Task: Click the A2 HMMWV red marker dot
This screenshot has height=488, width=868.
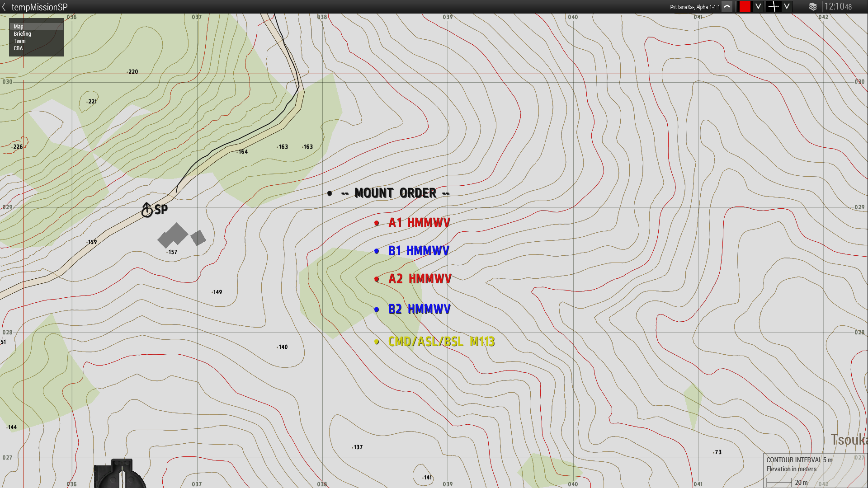Action: 377,279
